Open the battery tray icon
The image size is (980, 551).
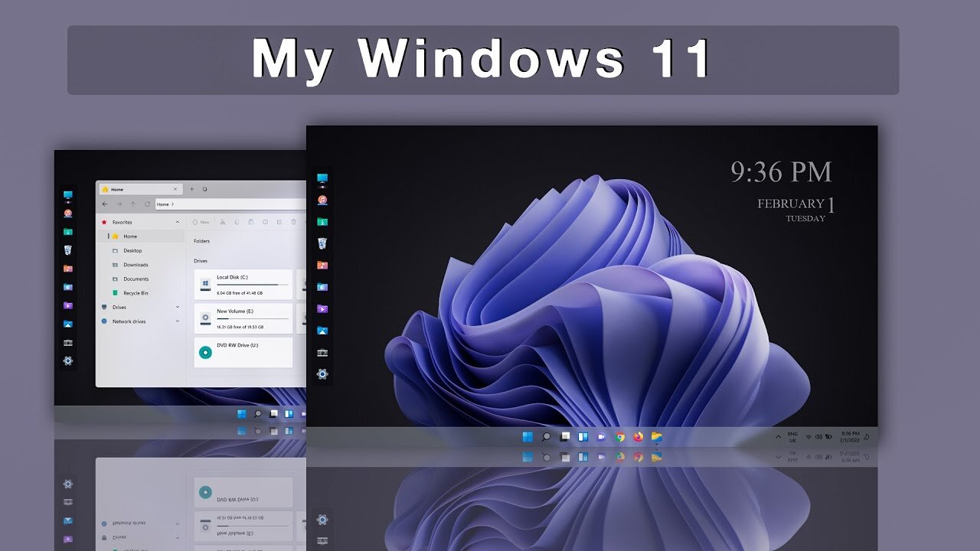[829, 437]
